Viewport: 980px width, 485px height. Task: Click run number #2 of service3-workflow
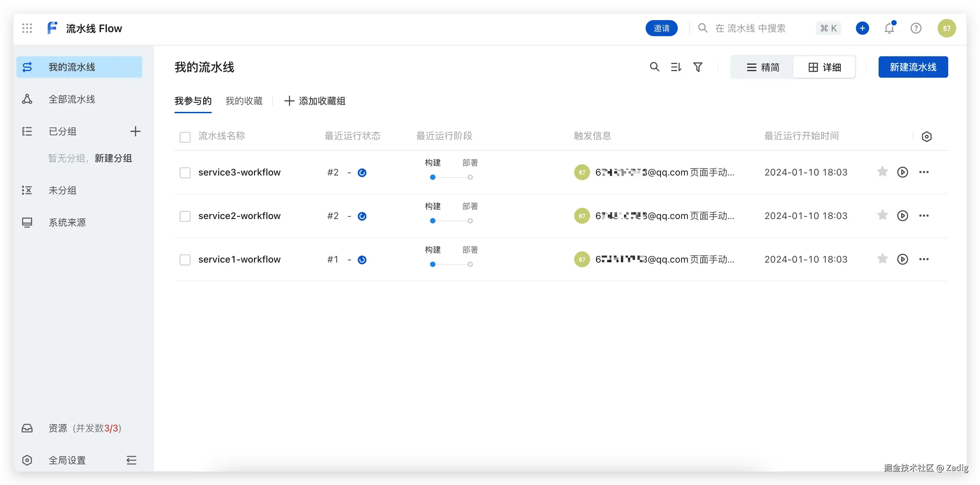click(333, 172)
